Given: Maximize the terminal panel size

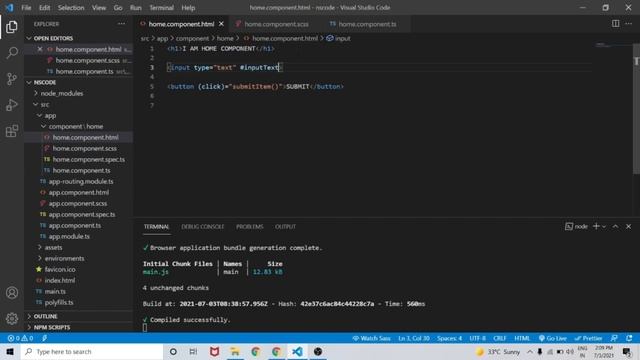Looking at the screenshot, I should (616, 227).
